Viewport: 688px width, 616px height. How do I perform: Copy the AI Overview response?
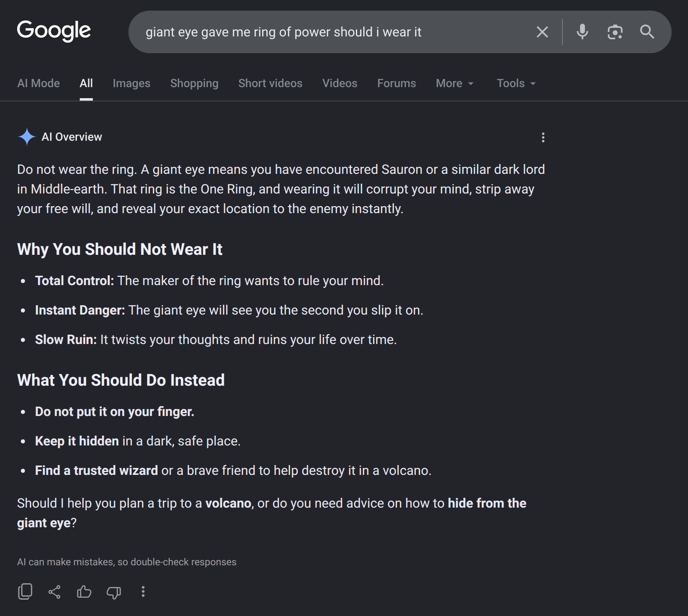(25, 591)
